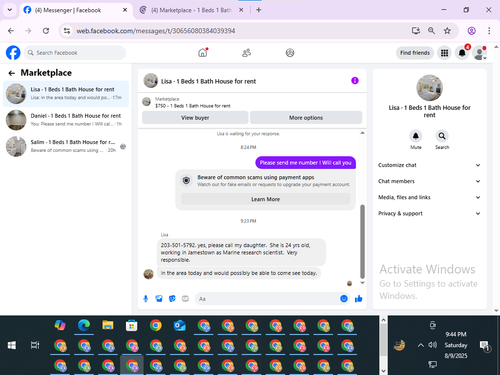Open the purple conversation information icon

point(355,81)
